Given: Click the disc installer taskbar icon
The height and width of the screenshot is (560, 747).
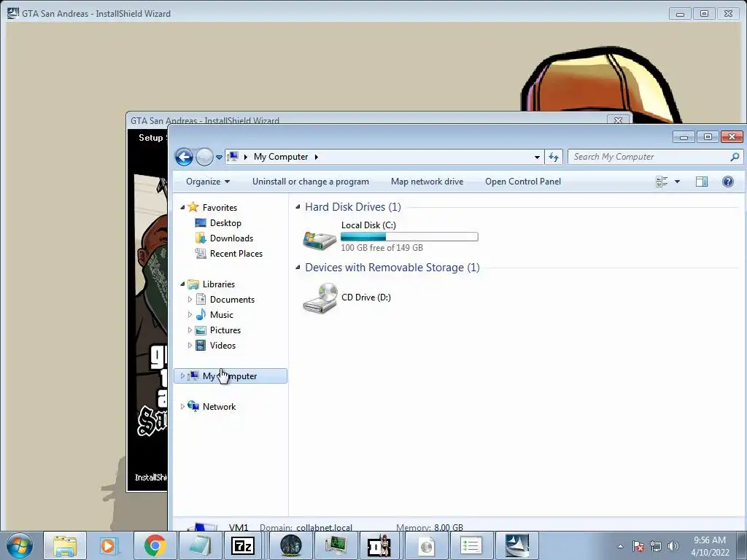Looking at the screenshot, I should point(426,545).
